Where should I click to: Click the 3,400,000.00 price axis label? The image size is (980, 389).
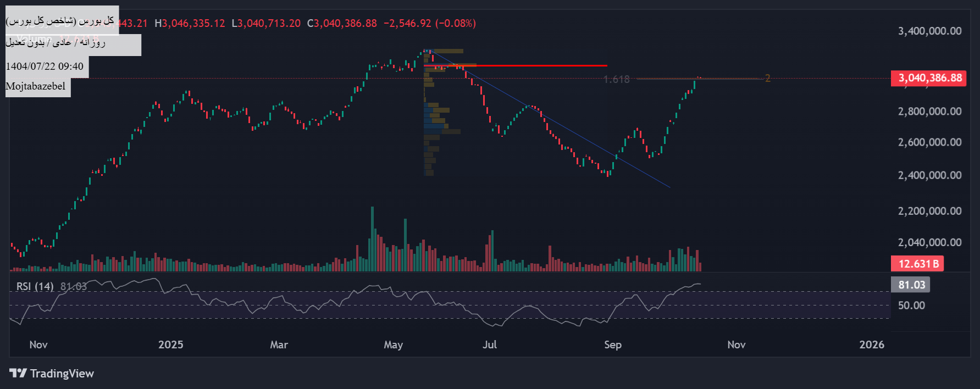(929, 31)
